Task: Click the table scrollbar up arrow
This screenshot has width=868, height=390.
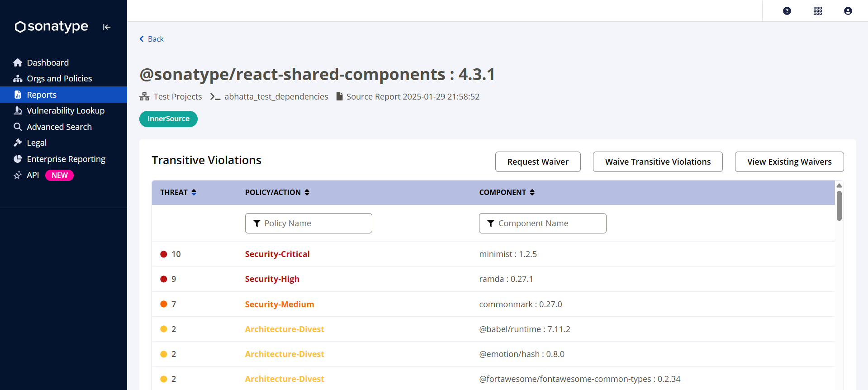Action: (839, 185)
